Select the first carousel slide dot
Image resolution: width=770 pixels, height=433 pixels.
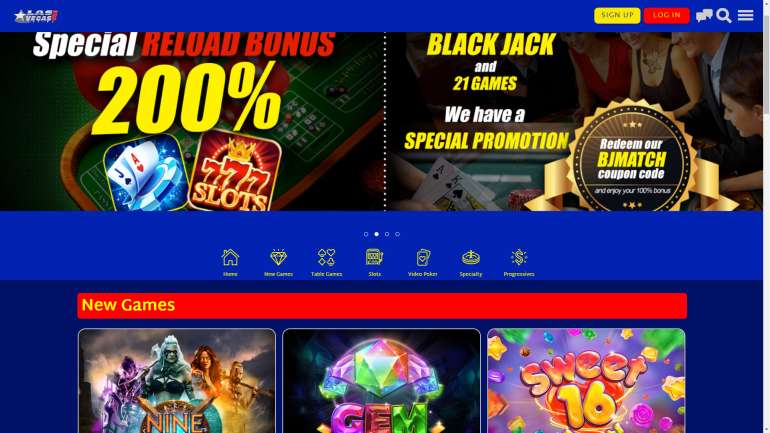(x=366, y=234)
